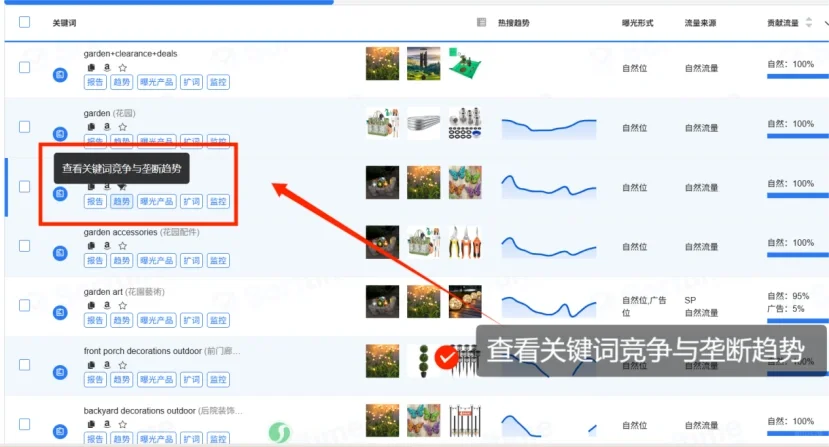Open Amazon search for garden (花园)
829x447 pixels.
pos(107,126)
